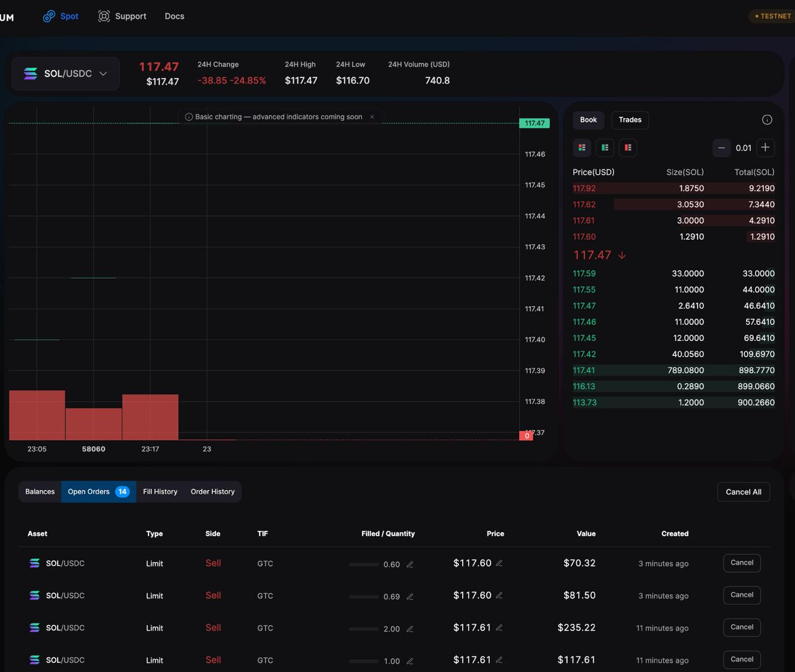Select the 113.73 bid row
Viewport: 795px width, 672px height.
[x=673, y=402]
